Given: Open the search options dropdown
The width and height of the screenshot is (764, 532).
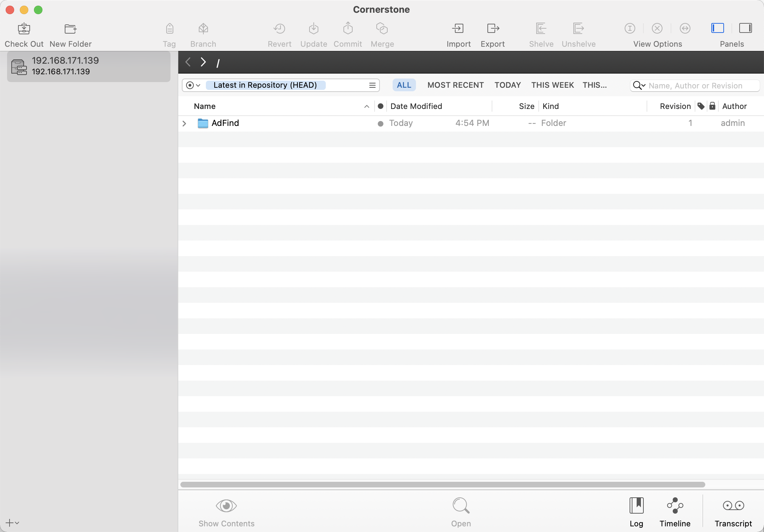Looking at the screenshot, I should (639, 86).
